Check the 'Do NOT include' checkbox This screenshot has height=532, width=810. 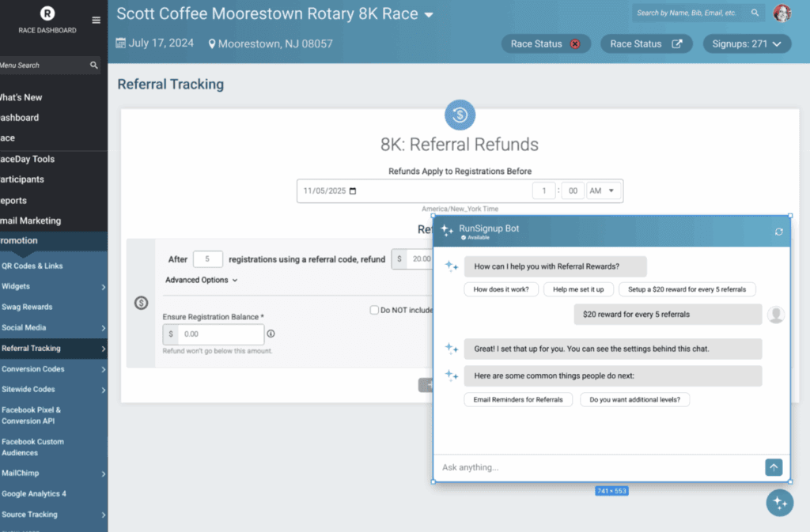374,310
